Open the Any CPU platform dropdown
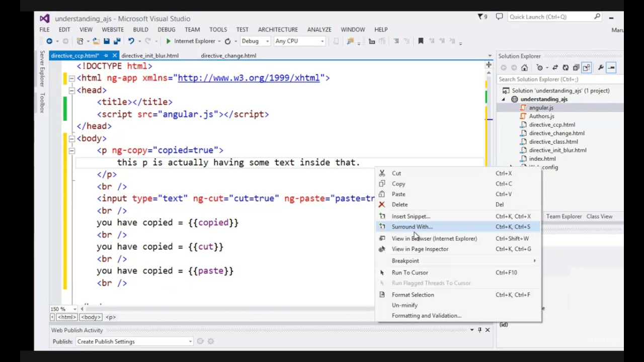This screenshot has height=362, width=644. tap(322, 41)
